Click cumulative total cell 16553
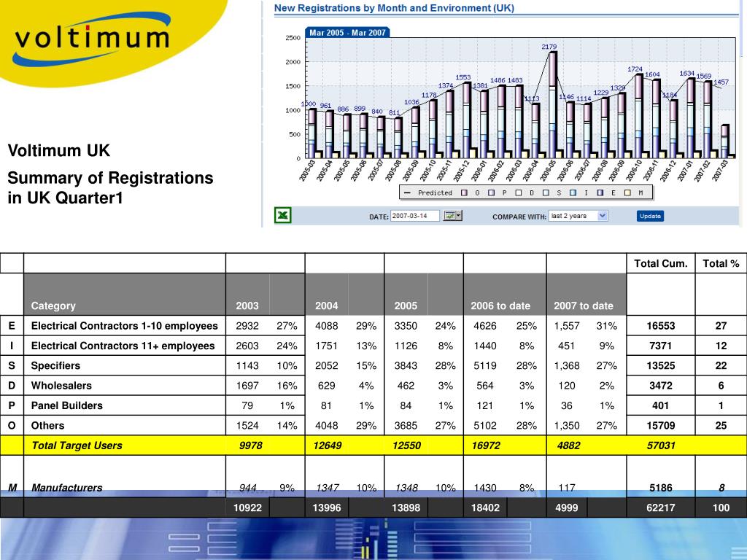 pos(661,326)
